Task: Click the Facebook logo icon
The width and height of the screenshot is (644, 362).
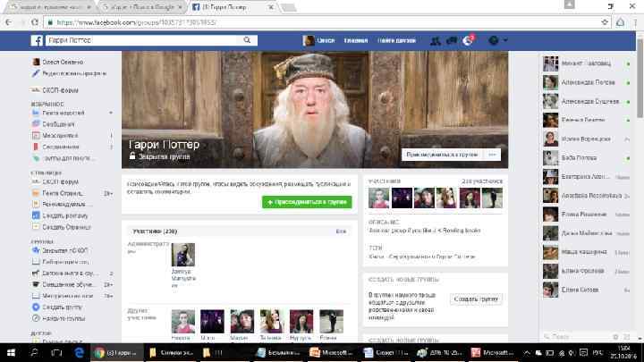Action: [x=37, y=40]
